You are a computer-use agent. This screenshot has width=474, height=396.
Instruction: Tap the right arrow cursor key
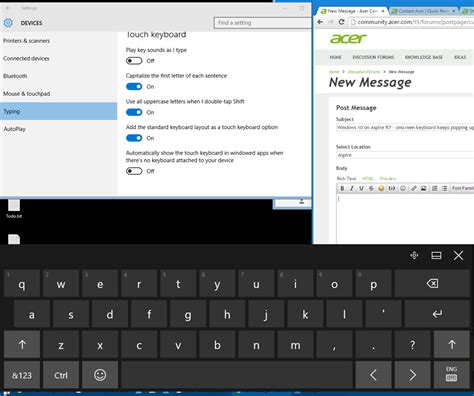[x=412, y=375]
